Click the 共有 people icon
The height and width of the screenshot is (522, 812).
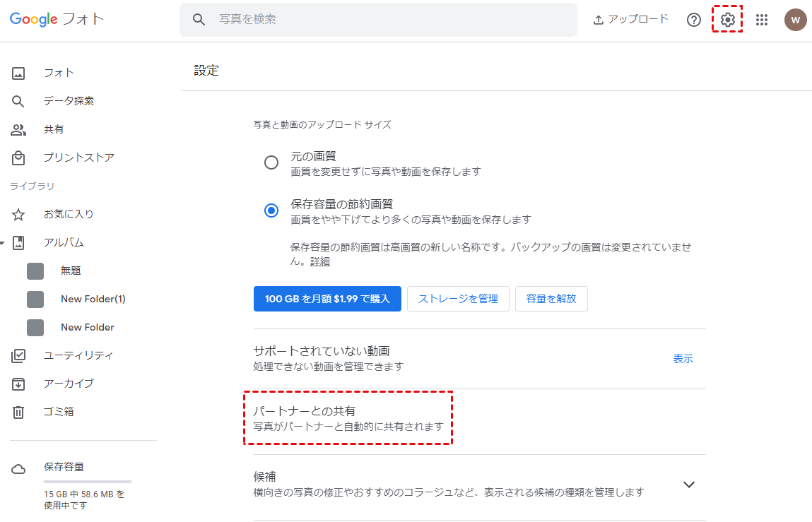pos(18,129)
